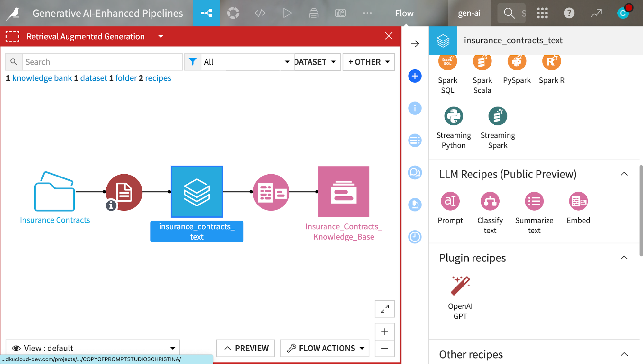
Task: Open the Embed LLM recipe
Action: coord(578,201)
